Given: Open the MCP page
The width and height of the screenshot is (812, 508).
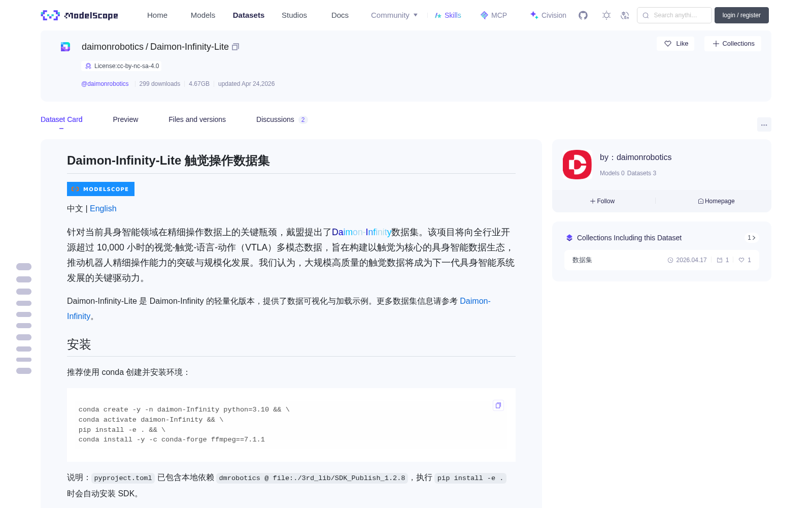Looking at the screenshot, I should [493, 15].
